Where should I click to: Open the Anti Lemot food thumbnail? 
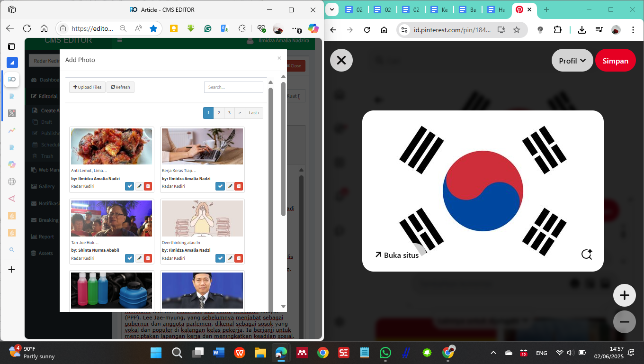point(112,146)
